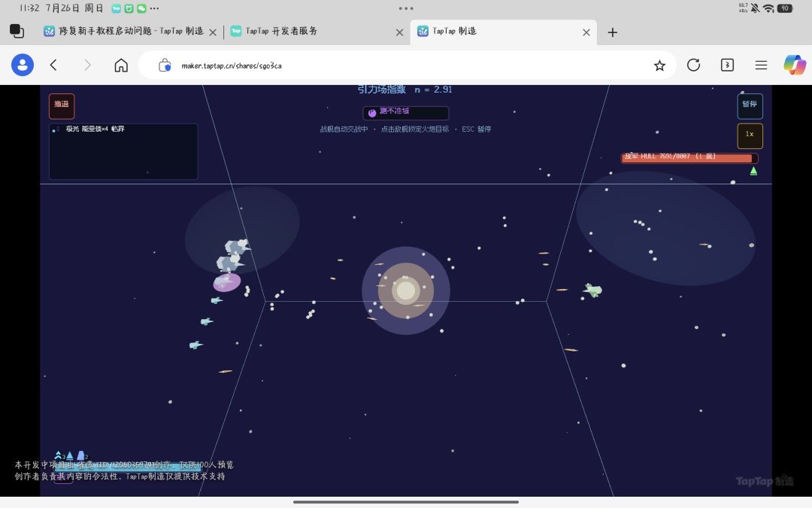Go forward to next page
Viewport: 812px width, 508px height.
click(x=87, y=65)
